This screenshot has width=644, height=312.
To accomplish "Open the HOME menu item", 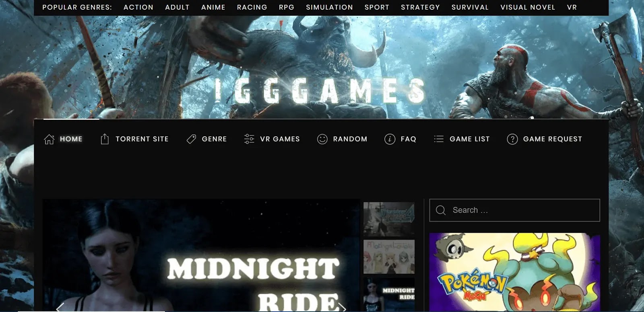I will coord(71,139).
